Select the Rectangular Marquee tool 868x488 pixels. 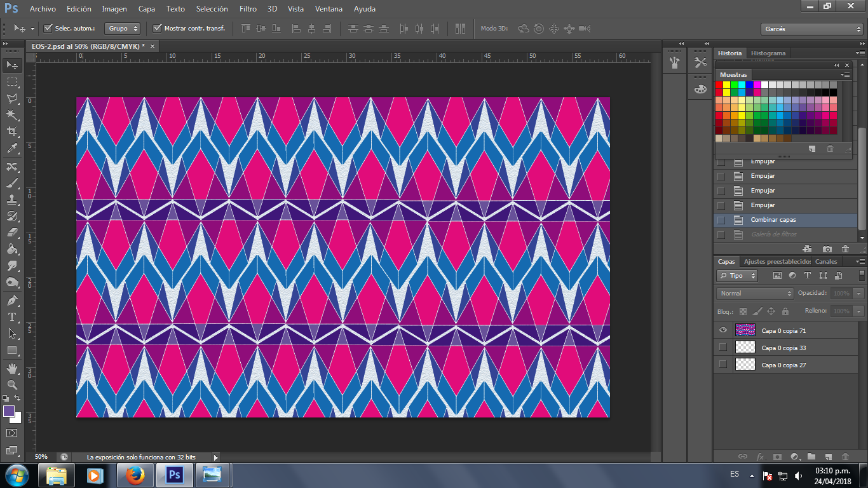pyautogui.click(x=12, y=82)
